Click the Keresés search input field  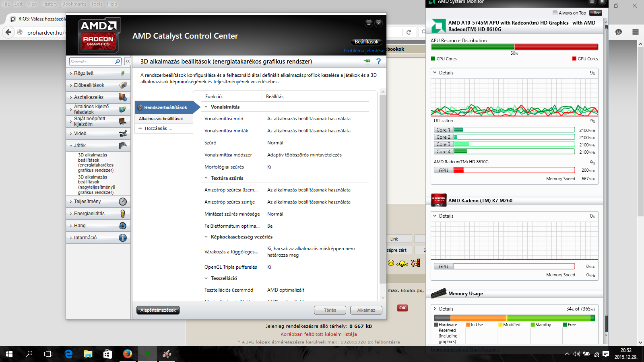point(93,62)
